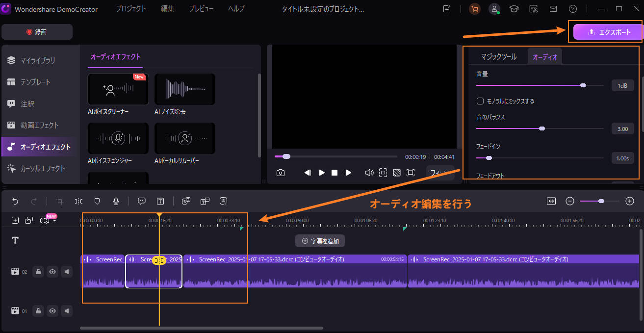
Task: Add a new track with the plus-square icon
Action: 15,220
